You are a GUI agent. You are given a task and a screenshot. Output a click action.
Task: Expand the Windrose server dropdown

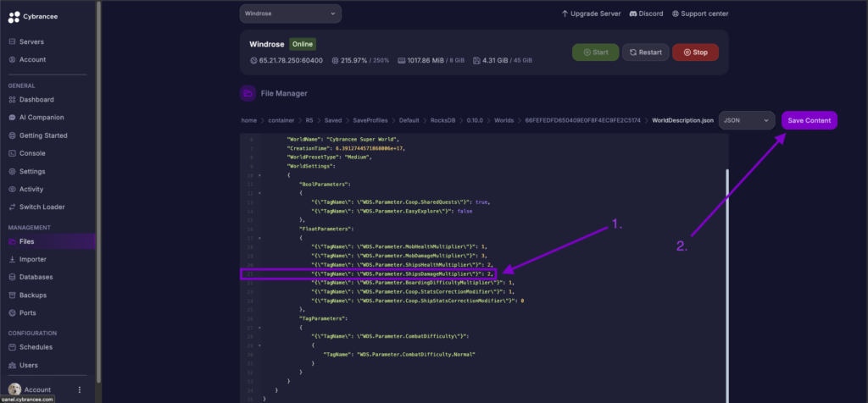(x=290, y=14)
